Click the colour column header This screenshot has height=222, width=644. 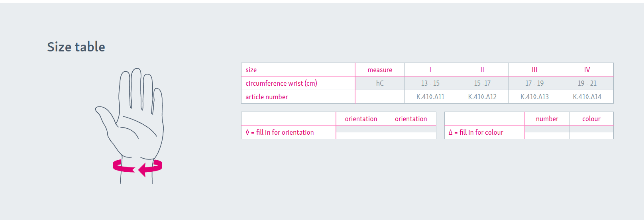pyautogui.click(x=591, y=119)
